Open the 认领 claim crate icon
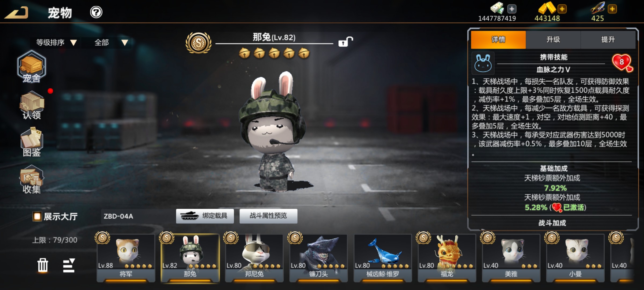Image resolution: width=644 pixels, height=290 pixels. tap(32, 105)
